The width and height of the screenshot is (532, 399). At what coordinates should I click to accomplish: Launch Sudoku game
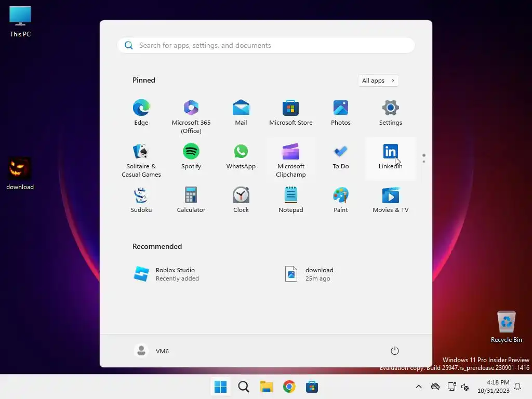[141, 200]
